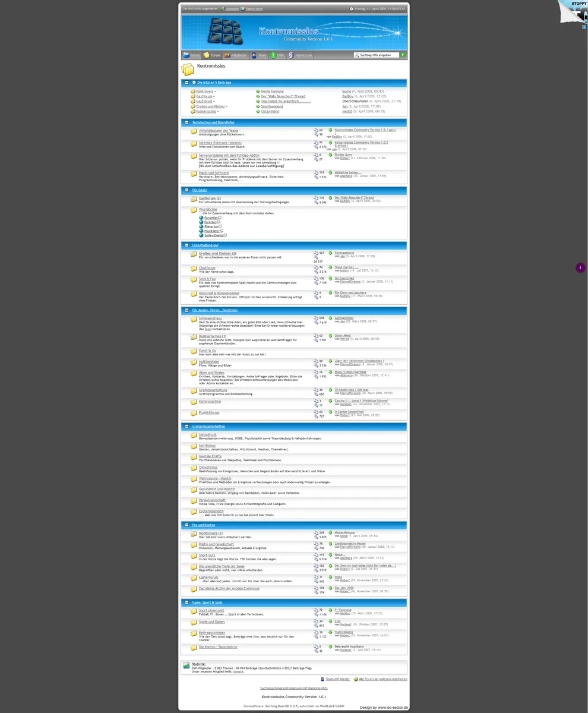
Task: Open the Forum tab
Action: [212, 55]
